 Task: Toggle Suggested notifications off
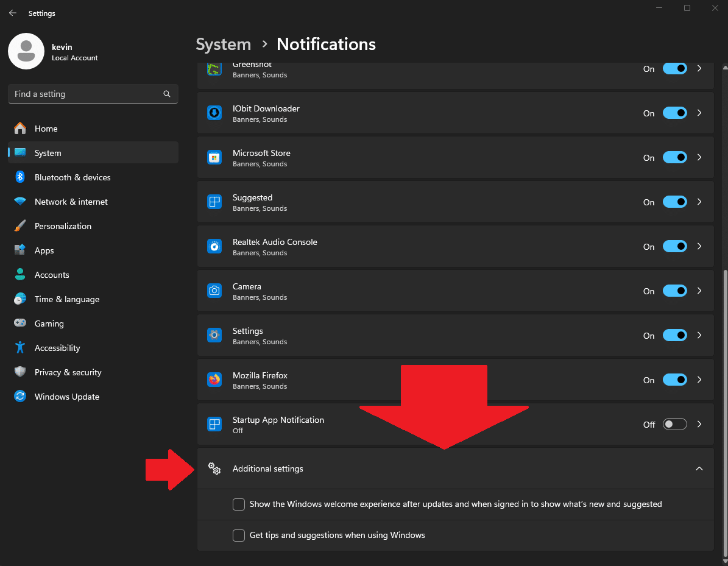(x=674, y=202)
